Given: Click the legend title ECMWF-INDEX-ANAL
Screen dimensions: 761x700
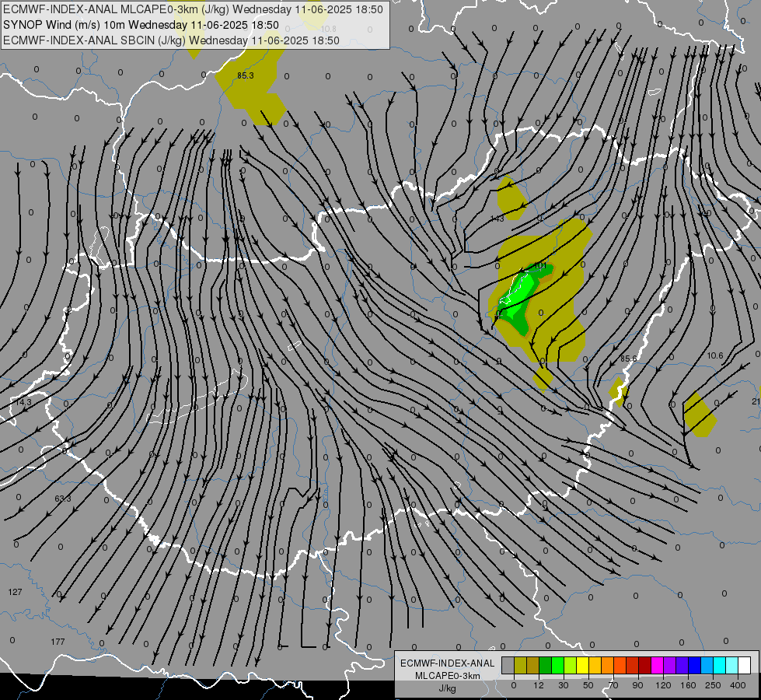Looking at the screenshot, I should (x=447, y=663).
